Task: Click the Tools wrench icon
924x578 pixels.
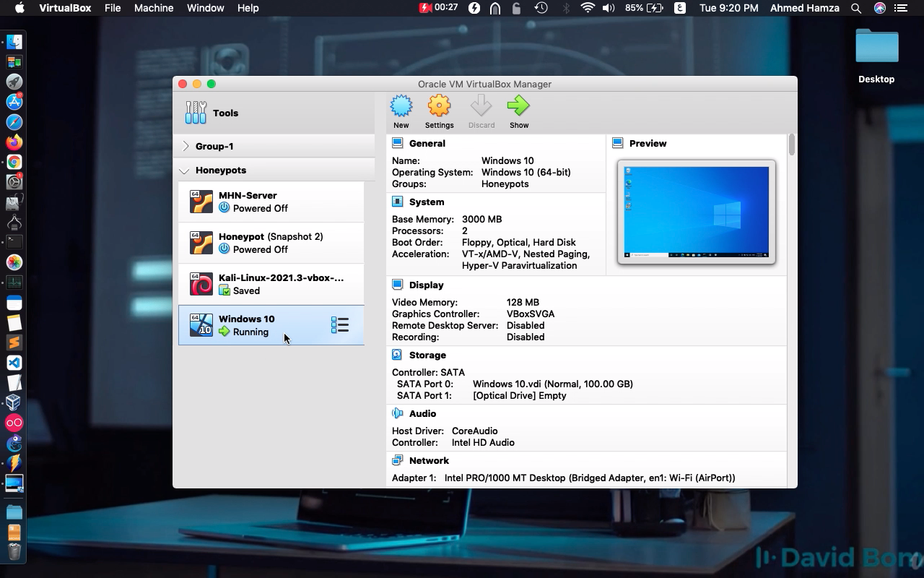Action: tap(196, 113)
